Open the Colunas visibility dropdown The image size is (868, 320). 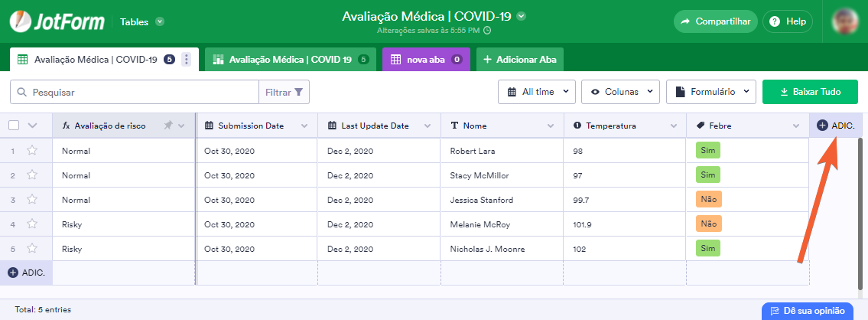coord(620,92)
